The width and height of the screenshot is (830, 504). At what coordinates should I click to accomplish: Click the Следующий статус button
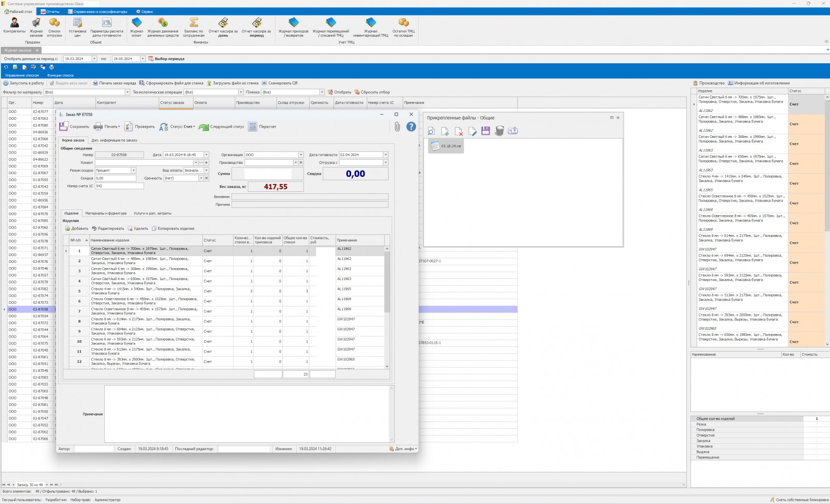(x=222, y=127)
